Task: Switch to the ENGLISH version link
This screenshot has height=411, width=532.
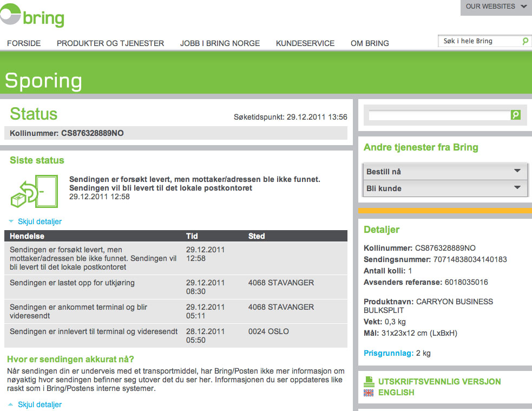Action: point(396,393)
